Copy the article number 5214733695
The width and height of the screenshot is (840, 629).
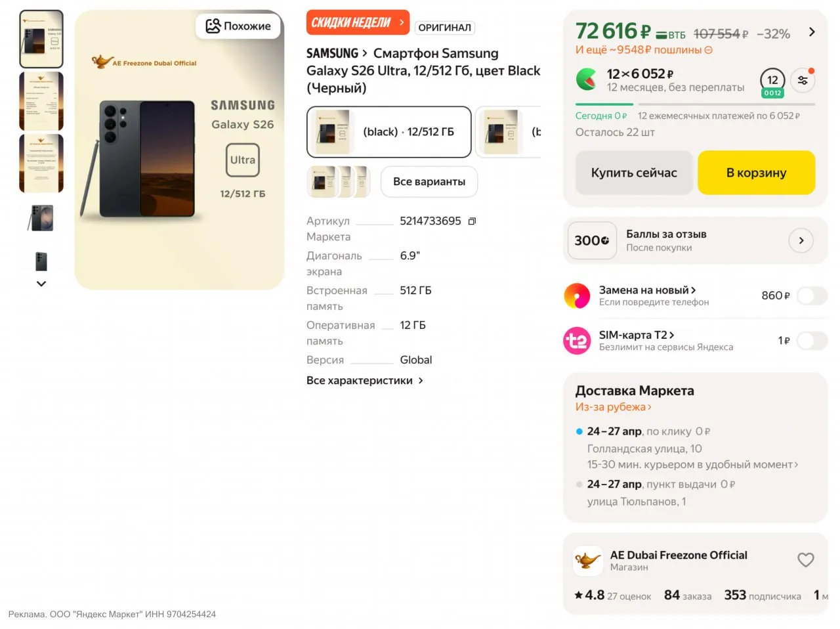point(472,221)
